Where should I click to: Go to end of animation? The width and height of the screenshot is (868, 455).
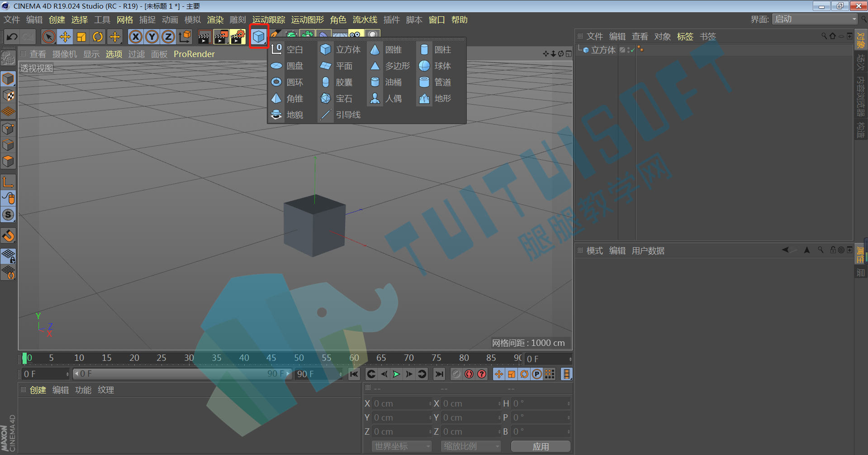(439, 374)
